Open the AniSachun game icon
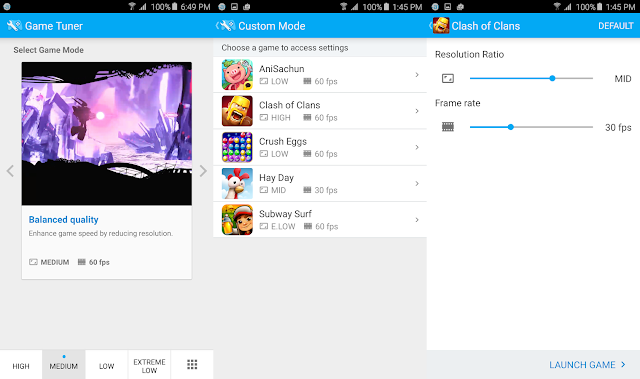Screen dimensions: 640x379 click(237, 75)
